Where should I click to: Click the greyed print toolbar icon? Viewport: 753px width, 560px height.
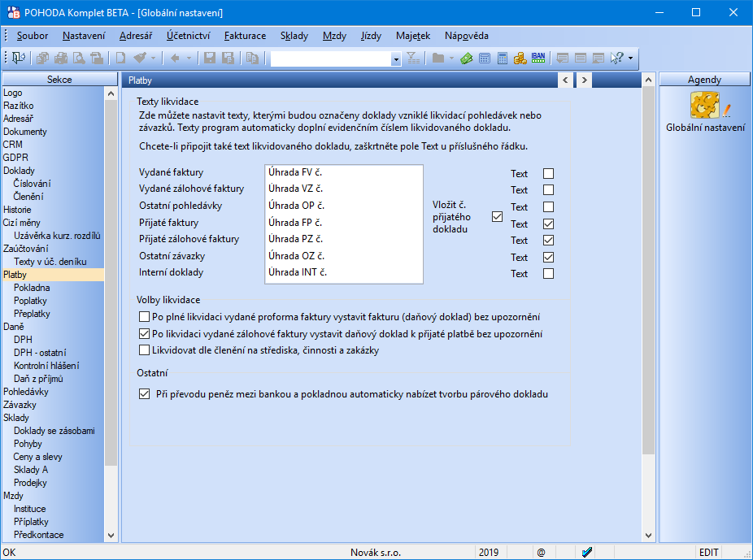60,58
